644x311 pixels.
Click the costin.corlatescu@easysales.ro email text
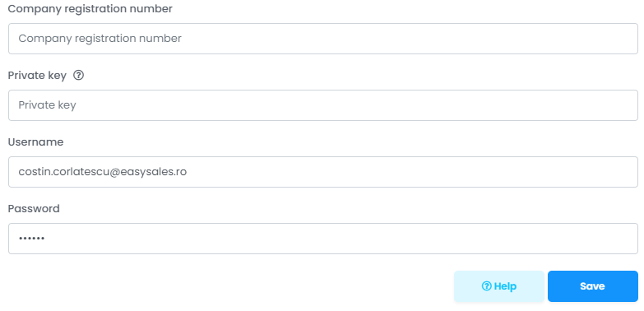[103, 172]
